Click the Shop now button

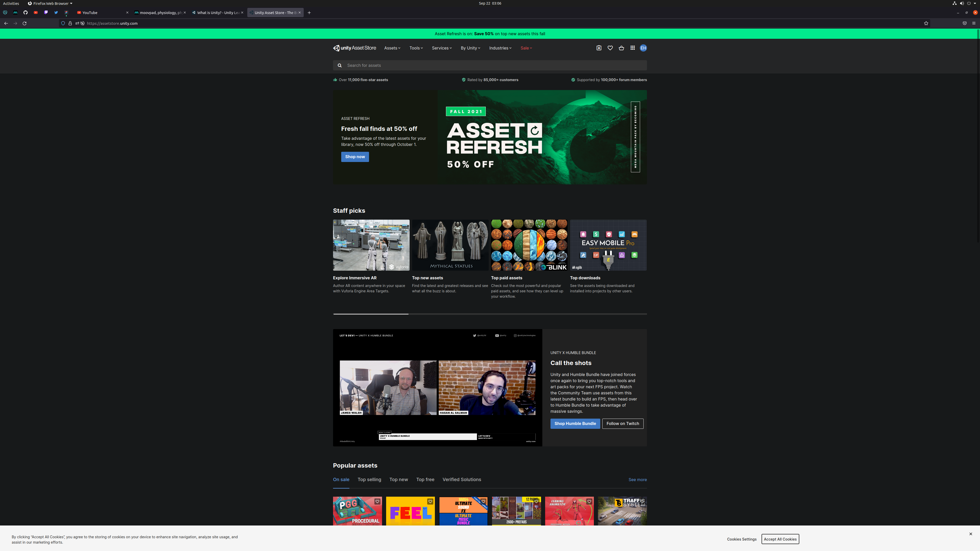[x=354, y=157]
